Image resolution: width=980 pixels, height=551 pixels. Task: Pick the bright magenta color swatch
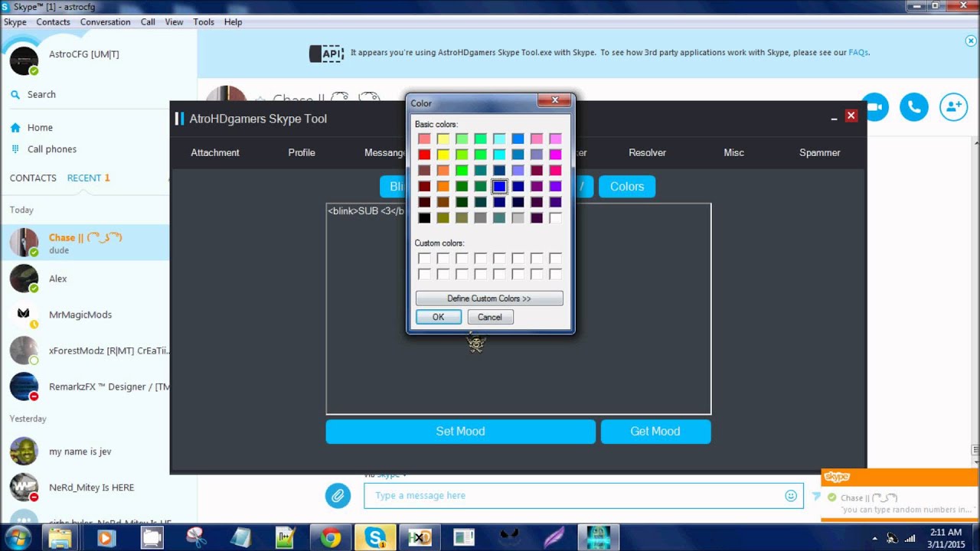coord(555,155)
